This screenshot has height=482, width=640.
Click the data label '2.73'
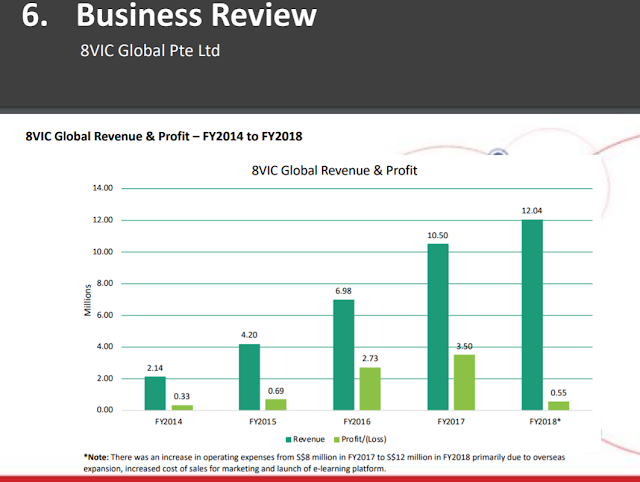pos(370,358)
